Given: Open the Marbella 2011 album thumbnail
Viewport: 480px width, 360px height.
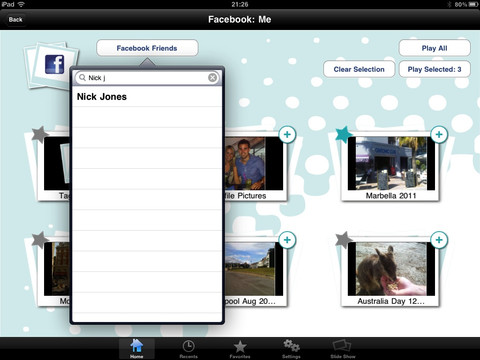Looking at the screenshot, I should point(391,163).
